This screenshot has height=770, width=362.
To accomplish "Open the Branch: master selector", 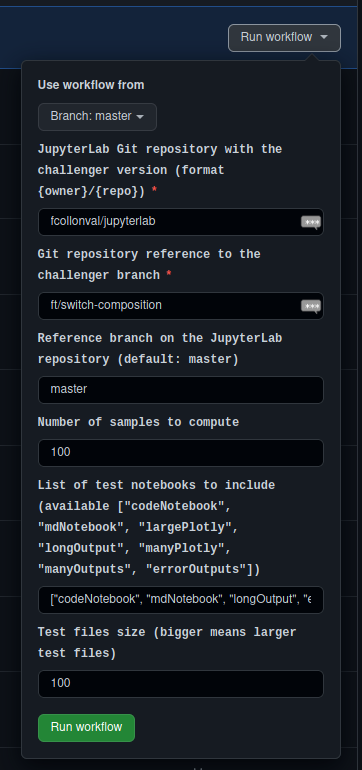I will [x=97, y=117].
